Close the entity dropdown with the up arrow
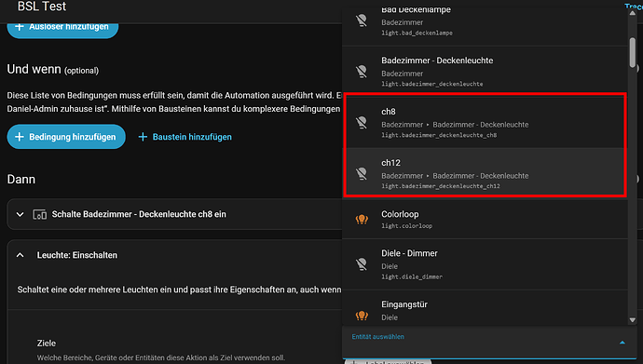 (622, 343)
